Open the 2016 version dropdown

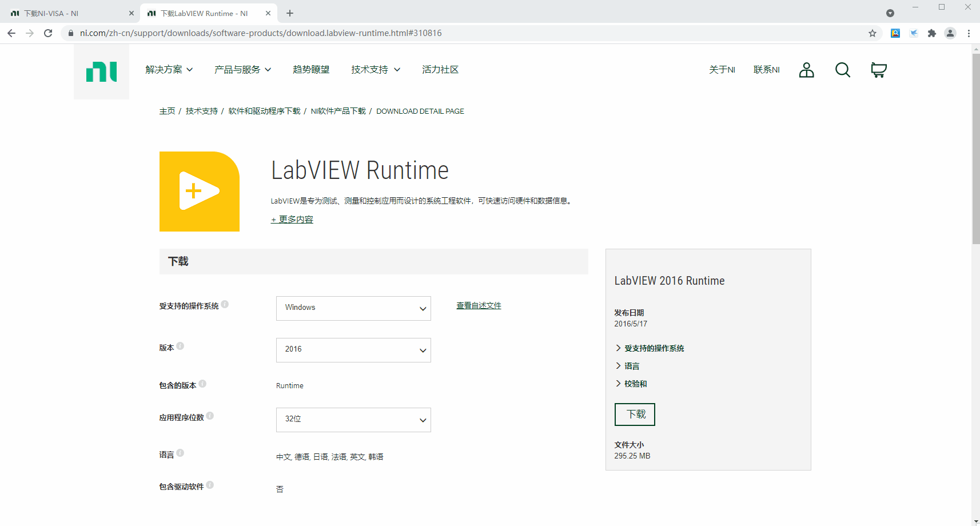[353, 350]
